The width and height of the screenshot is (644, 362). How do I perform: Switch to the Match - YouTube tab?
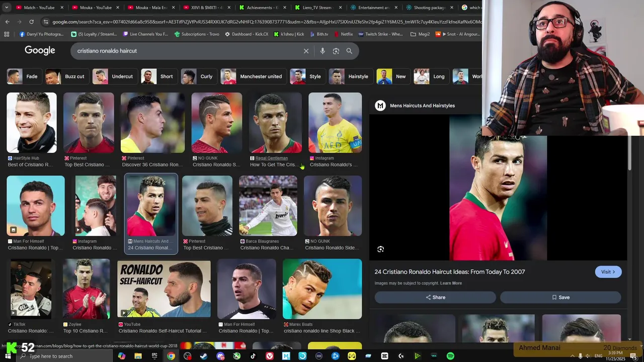(x=39, y=8)
